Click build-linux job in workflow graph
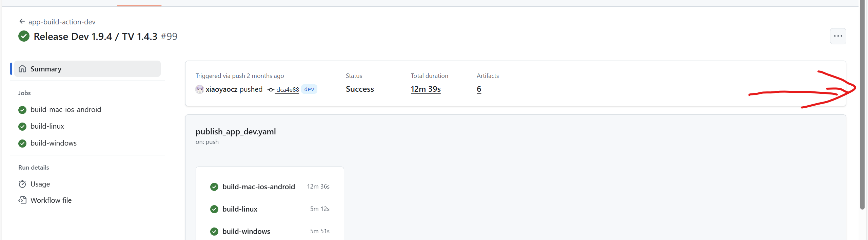The width and height of the screenshot is (868, 240). (x=240, y=209)
